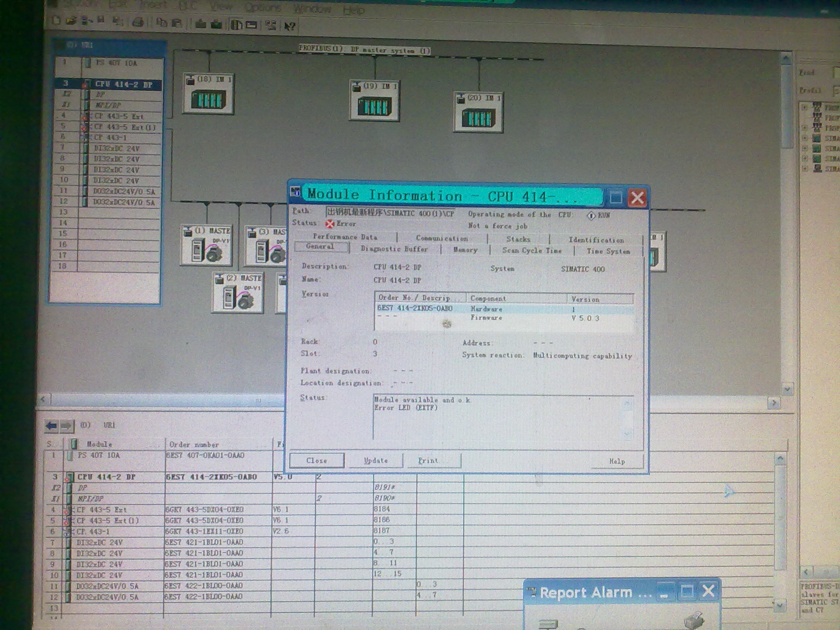Click the Help button in Module Information
The width and height of the screenshot is (840, 630).
point(616,461)
